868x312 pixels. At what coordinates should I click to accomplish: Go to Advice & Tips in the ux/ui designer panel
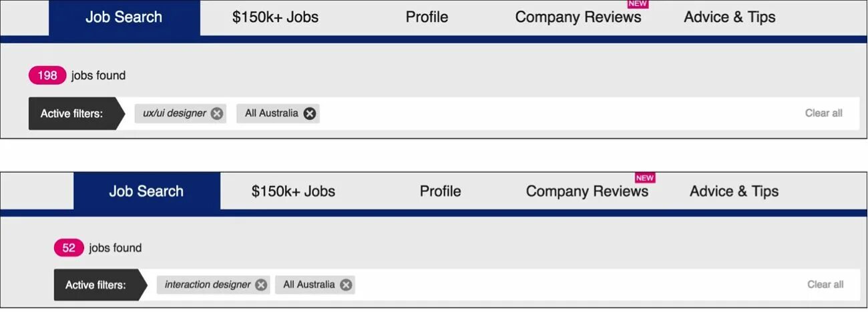[x=729, y=17]
